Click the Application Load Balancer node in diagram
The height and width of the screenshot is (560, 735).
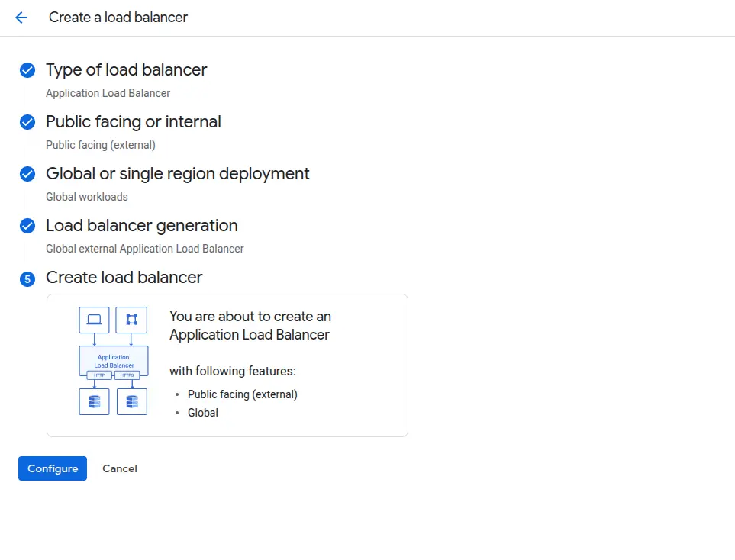click(113, 360)
